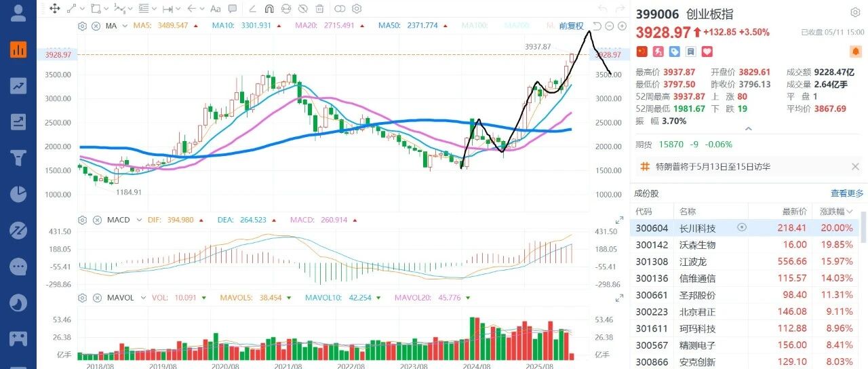Click the 最新价 column header
The image size is (868, 369).
click(x=794, y=212)
